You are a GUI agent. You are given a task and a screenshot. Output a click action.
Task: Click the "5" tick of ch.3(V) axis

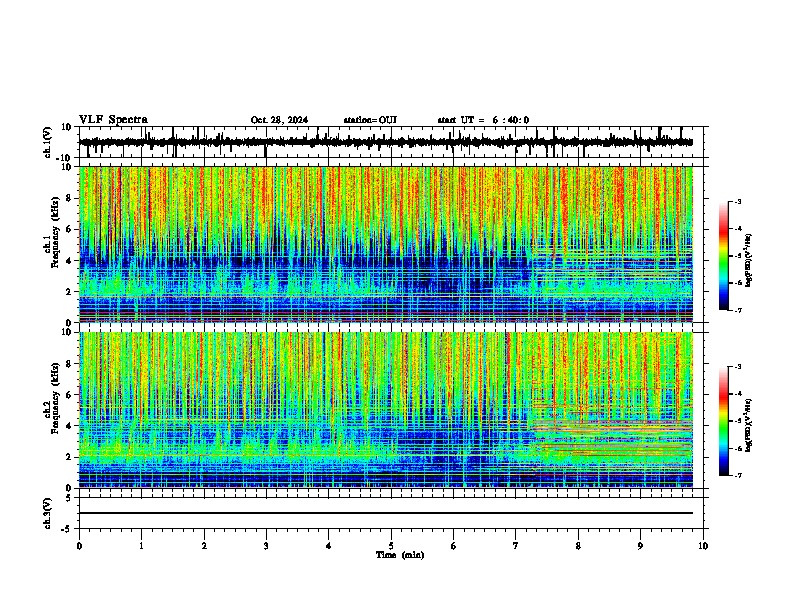(70, 497)
